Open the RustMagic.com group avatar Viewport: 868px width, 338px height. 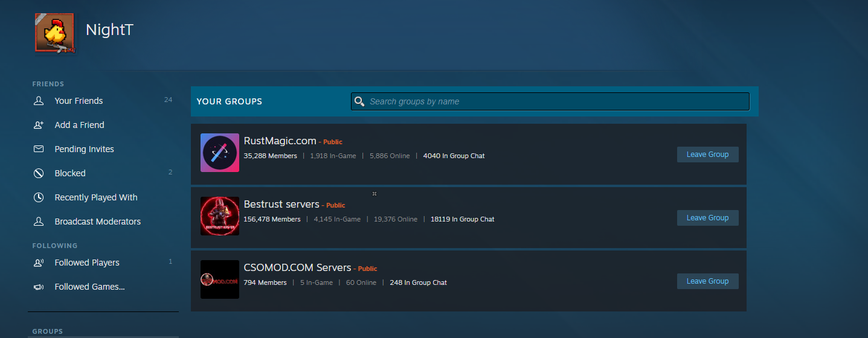click(x=220, y=153)
